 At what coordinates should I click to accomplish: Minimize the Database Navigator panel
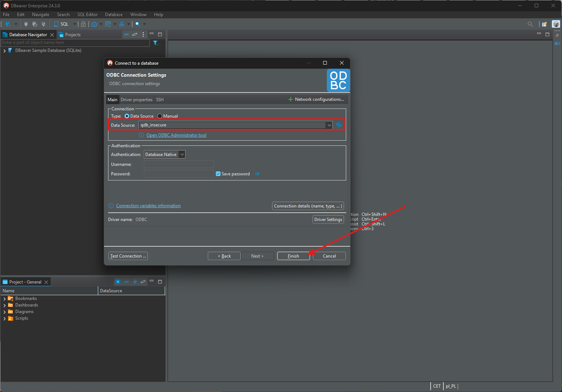coord(152,34)
